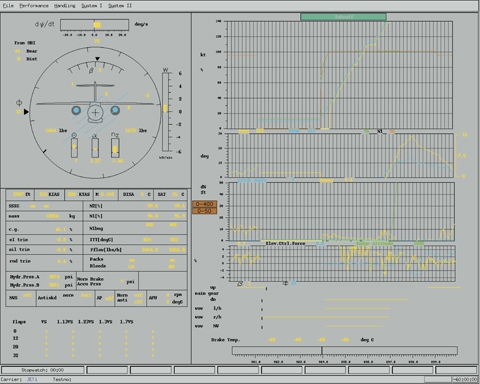480x384 pixels.
Task: Click the 'el trim' row
Action: point(44,240)
